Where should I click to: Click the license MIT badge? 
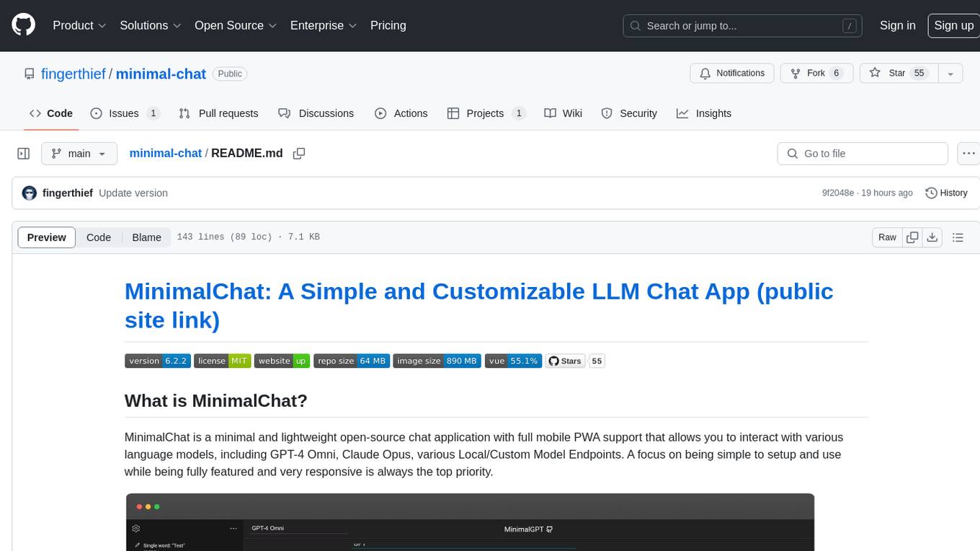pos(223,361)
